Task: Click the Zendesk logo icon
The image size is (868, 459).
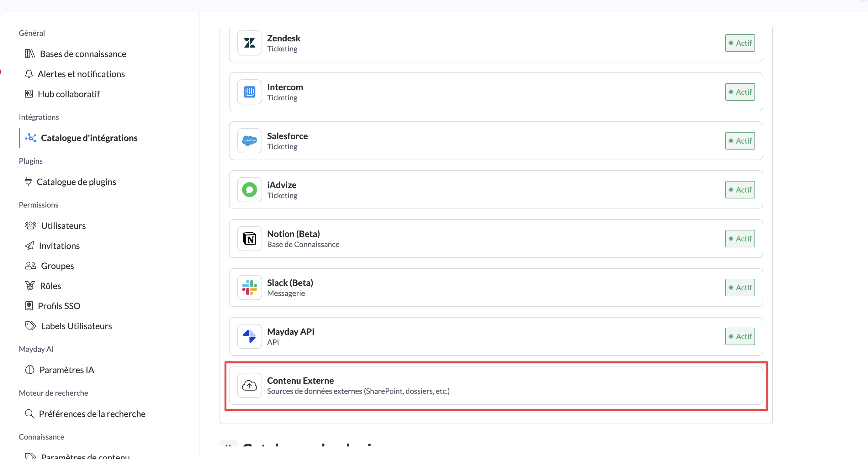Action: pyautogui.click(x=249, y=43)
